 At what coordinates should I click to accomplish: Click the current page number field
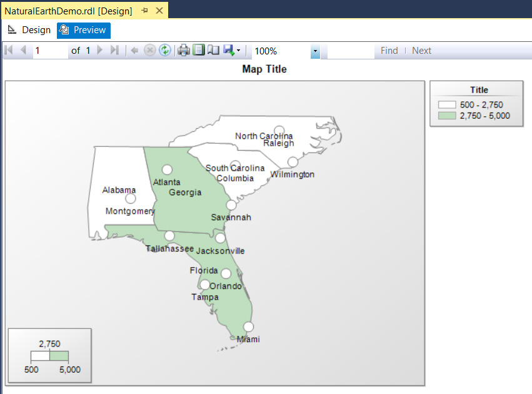pos(50,51)
